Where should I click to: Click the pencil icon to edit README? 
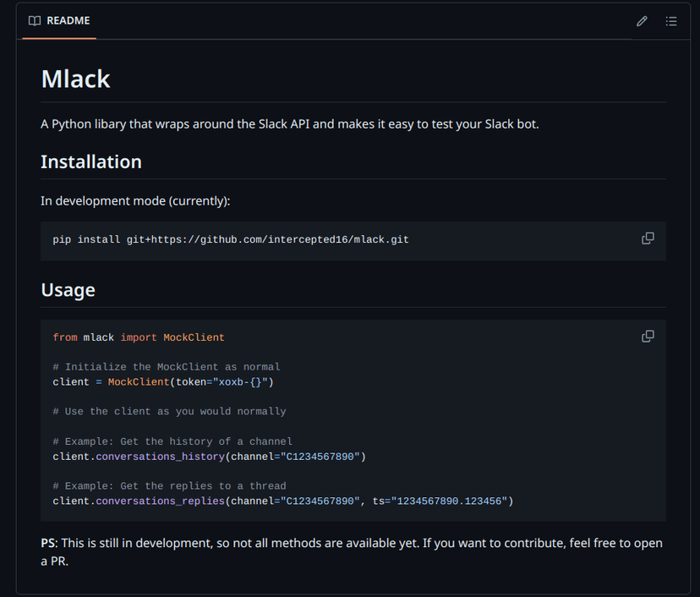[x=642, y=21]
